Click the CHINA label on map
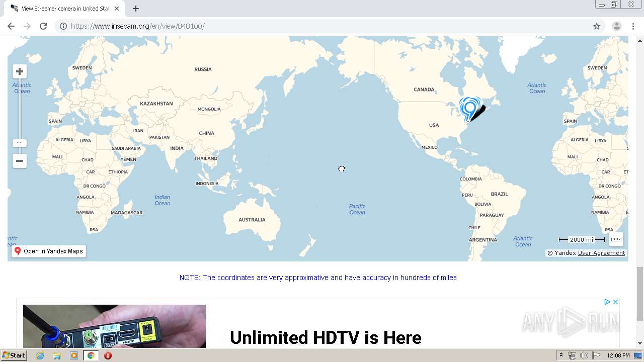 tap(207, 133)
